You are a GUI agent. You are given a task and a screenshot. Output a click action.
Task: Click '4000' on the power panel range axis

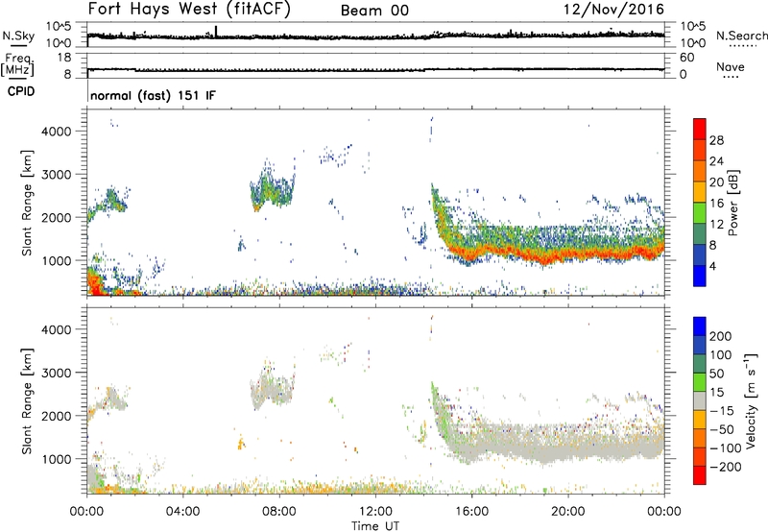[56, 132]
